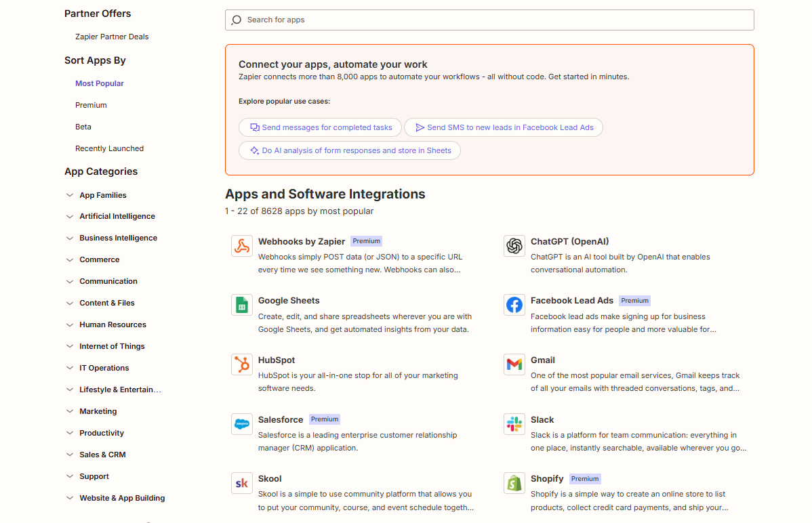Click Premium badge next to Webhooks by Zapier
This screenshot has height=523, width=812.
(x=366, y=240)
